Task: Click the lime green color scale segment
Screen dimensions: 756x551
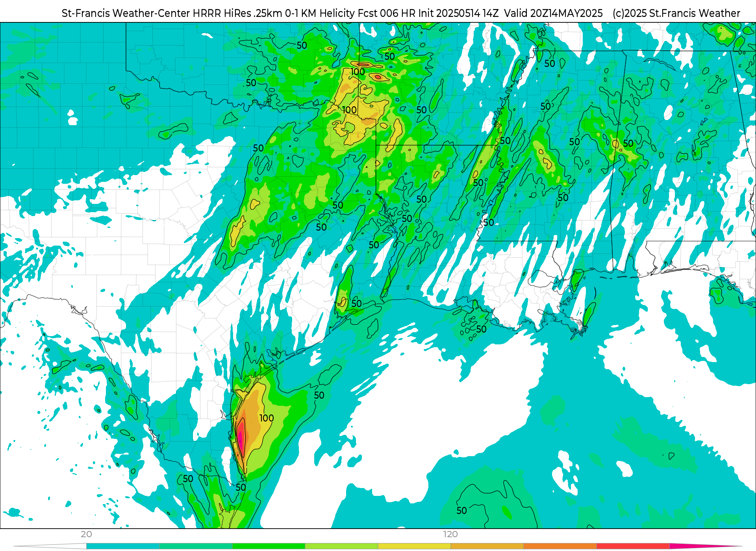Action: tap(341, 546)
